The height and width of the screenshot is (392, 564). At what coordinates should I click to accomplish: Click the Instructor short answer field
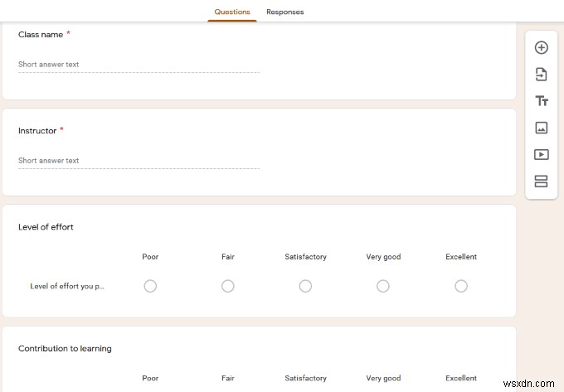139,161
